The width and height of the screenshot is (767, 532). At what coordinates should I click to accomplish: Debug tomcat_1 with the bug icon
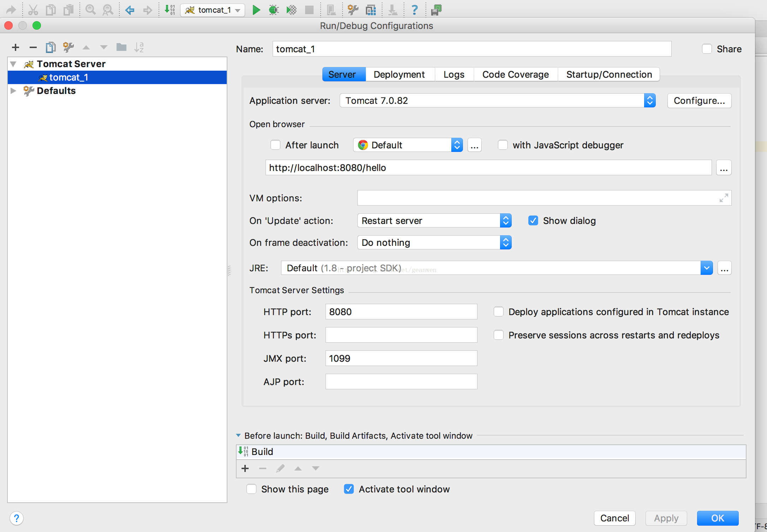(x=274, y=10)
